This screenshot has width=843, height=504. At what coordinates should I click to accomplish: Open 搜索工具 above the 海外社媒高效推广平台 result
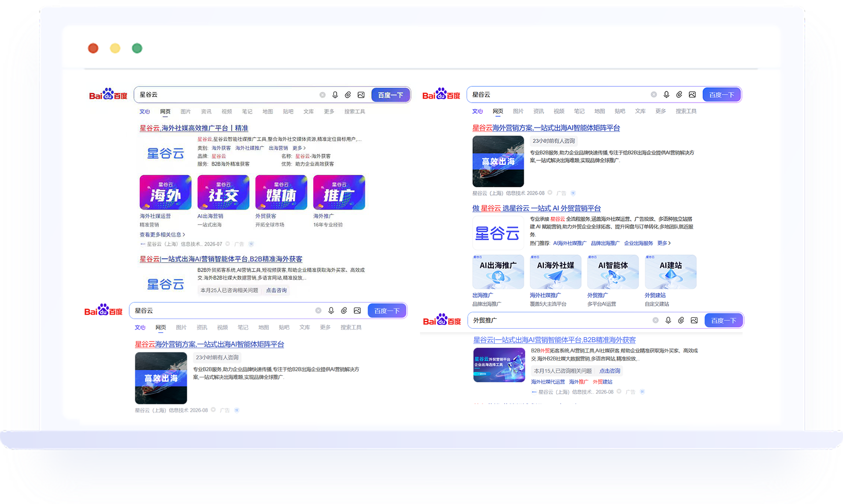(x=355, y=111)
